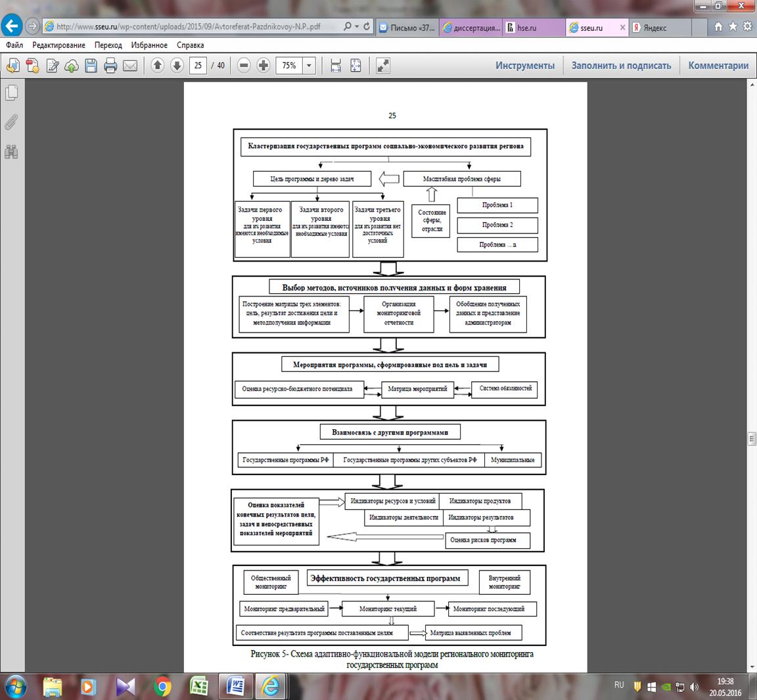Open the Комментарии pane
The width and height of the screenshot is (757, 700).
718,66
